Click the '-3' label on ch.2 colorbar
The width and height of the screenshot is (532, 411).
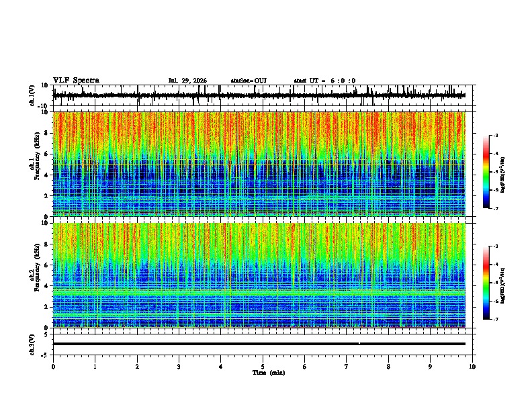[x=496, y=246]
